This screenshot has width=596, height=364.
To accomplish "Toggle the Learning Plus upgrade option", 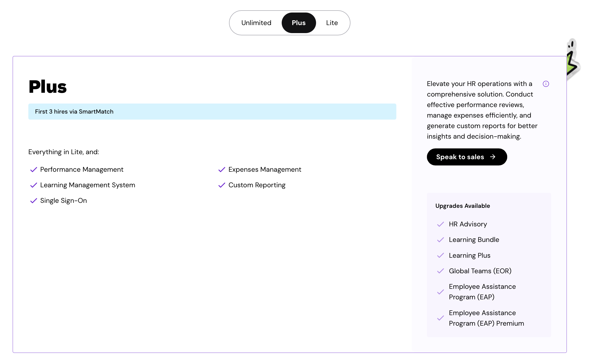I will 470,255.
